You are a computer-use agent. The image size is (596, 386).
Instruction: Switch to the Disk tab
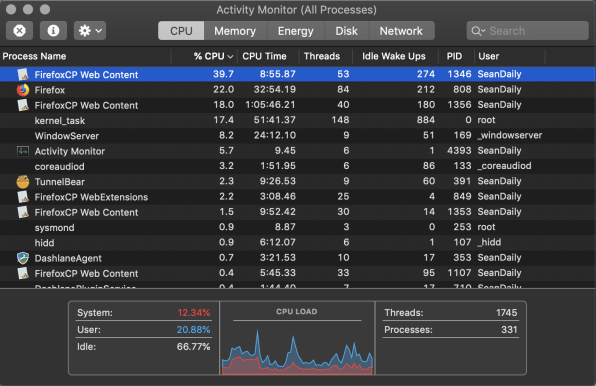346,31
